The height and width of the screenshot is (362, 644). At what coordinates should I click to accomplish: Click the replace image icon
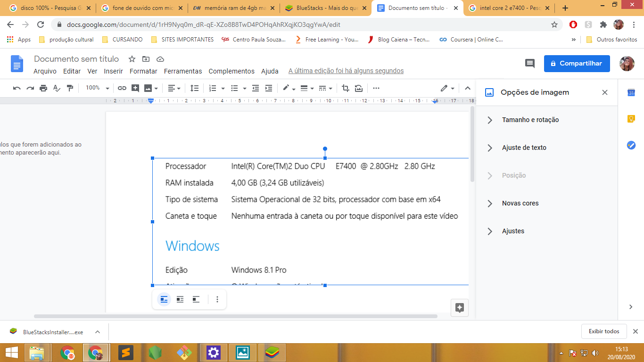point(359,88)
